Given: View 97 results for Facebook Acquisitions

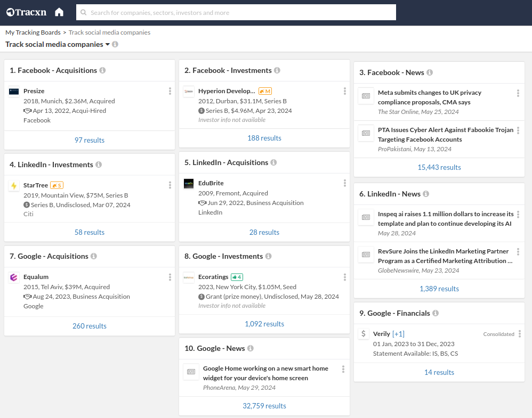Looking at the screenshot, I should pos(90,140).
